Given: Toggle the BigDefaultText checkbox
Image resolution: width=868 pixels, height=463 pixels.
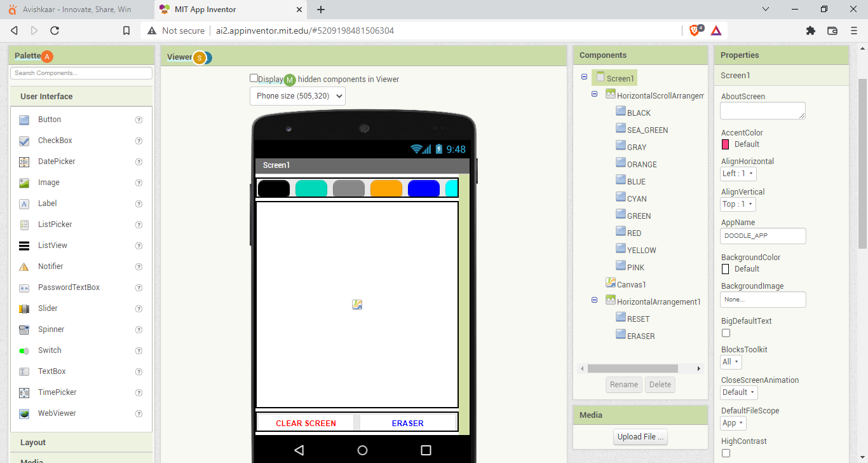Looking at the screenshot, I should [x=724, y=333].
